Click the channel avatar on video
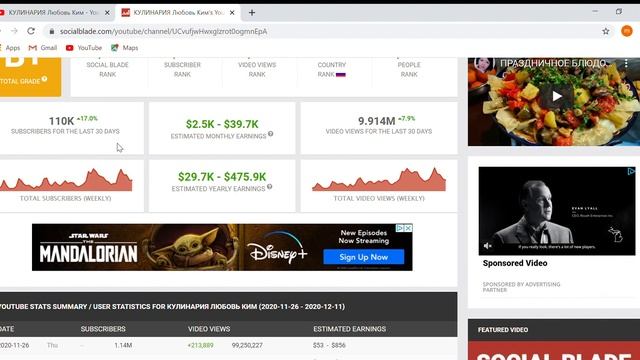This screenshot has height=360, width=640. pos(484,64)
